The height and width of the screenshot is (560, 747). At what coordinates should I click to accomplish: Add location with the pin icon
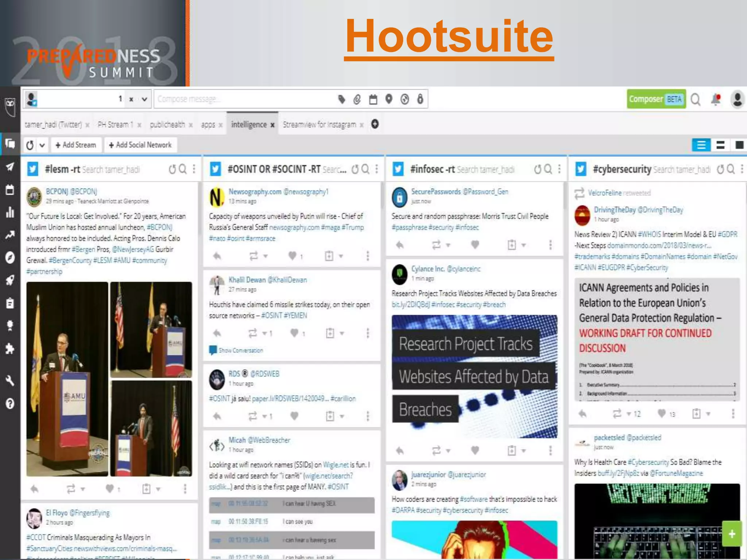pyautogui.click(x=389, y=99)
